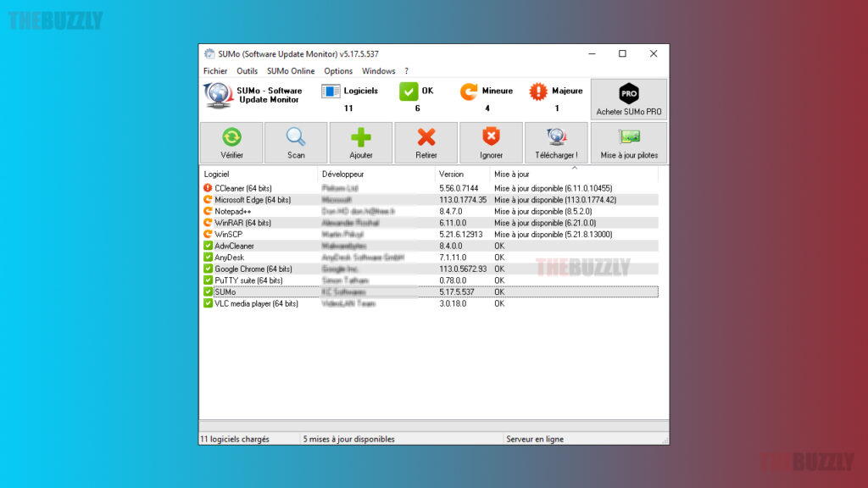The height and width of the screenshot is (488, 868).
Task: Click the green plus Ajouter icon
Action: 361,137
